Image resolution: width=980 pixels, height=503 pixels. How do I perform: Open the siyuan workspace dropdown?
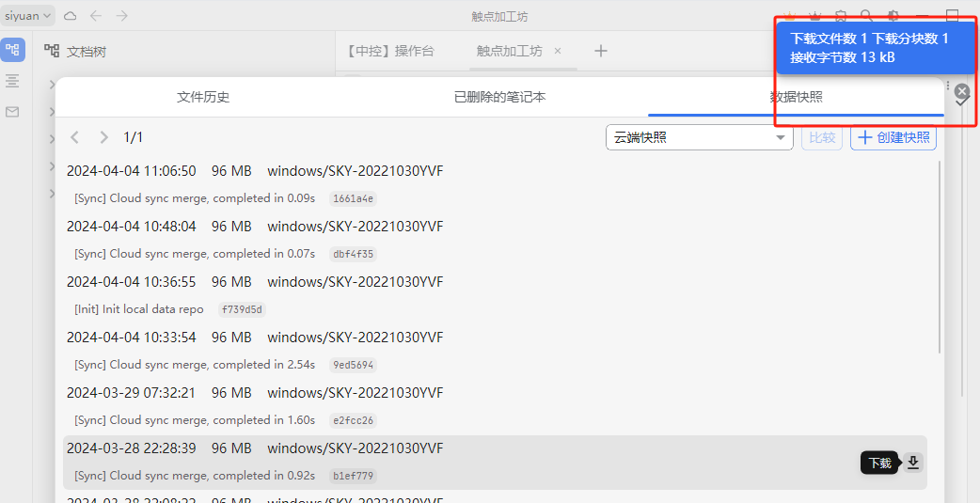[27, 16]
